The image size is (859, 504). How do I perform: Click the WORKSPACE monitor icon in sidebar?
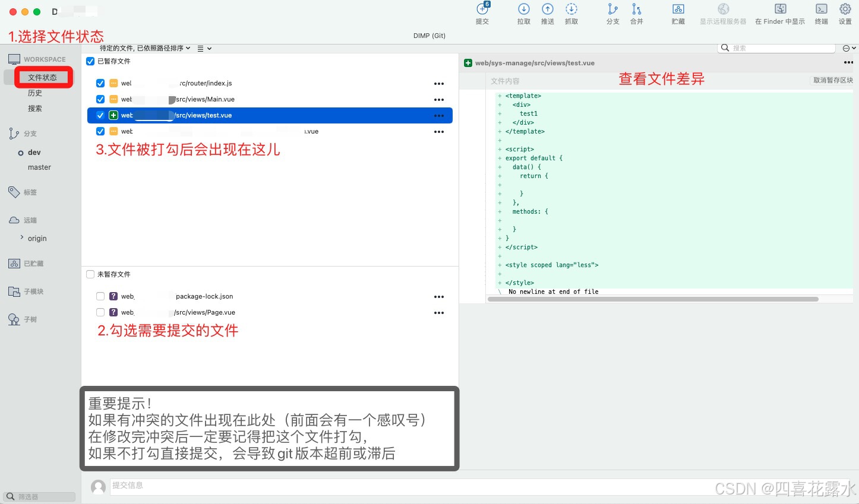coord(14,59)
